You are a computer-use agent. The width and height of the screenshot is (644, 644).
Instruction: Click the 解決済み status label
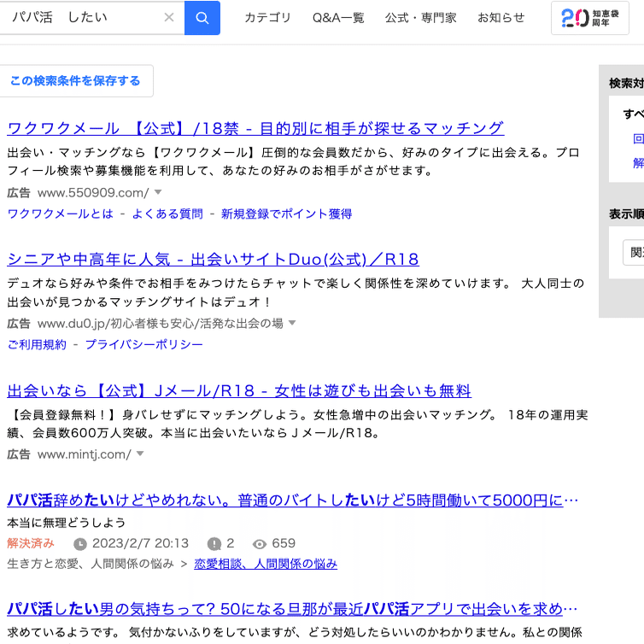[31, 543]
